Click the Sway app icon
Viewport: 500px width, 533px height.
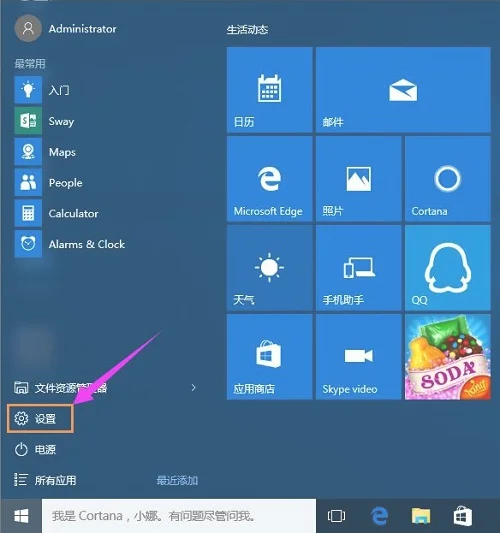[x=28, y=121]
